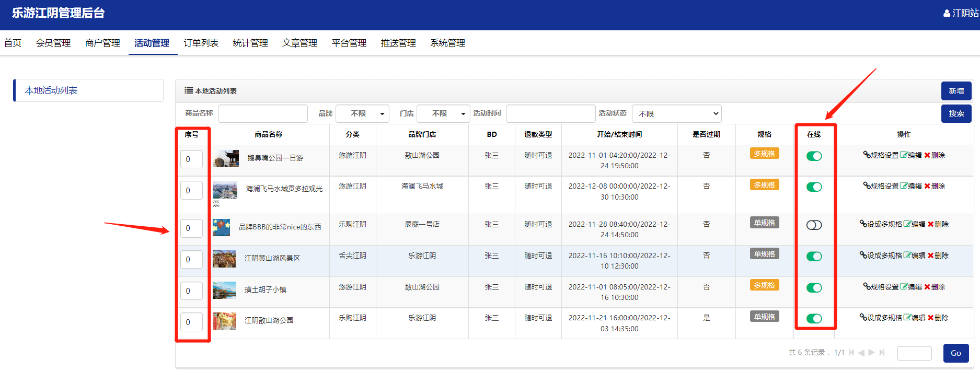Open the 品牌 filter dropdown
The image size is (980, 371).
(362, 113)
